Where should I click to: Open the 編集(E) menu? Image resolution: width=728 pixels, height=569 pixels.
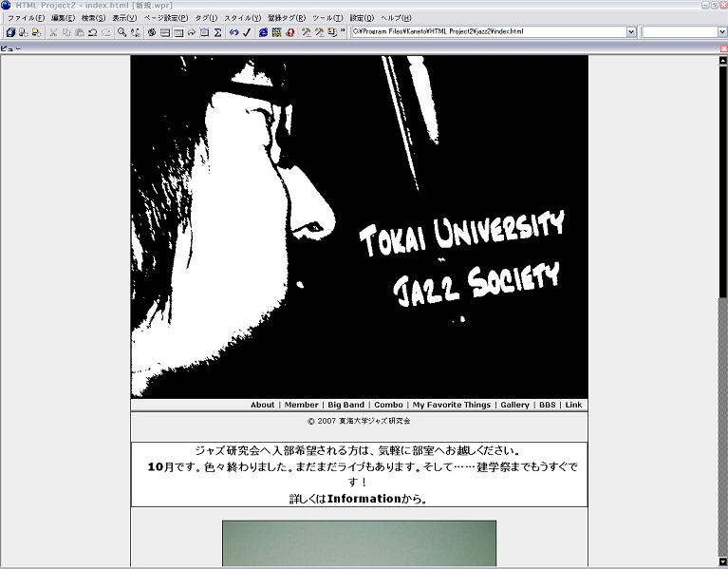(x=64, y=18)
